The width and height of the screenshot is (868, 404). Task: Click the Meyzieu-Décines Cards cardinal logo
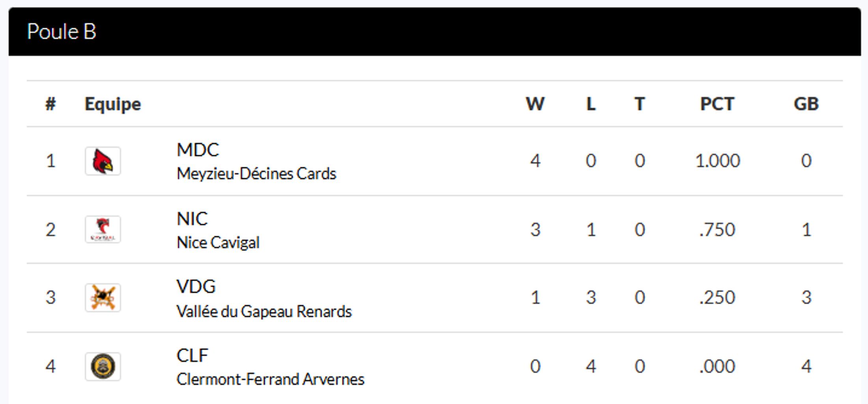click(x=103, y=161)
